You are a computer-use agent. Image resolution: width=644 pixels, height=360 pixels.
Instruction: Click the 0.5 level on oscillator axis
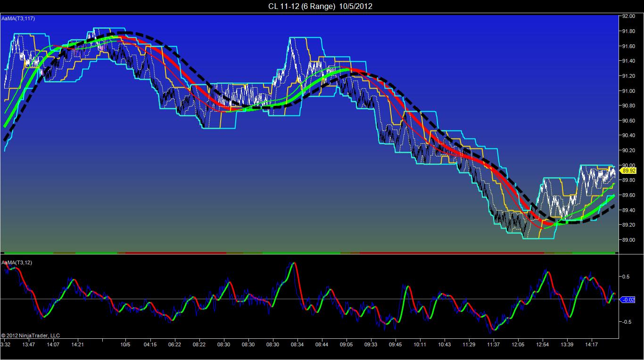(626, 277)
